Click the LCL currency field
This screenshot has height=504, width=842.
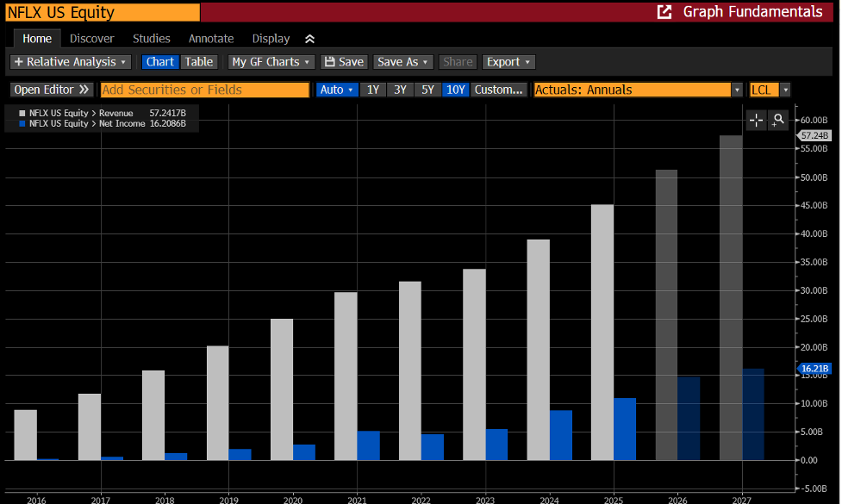click(764, 90)
